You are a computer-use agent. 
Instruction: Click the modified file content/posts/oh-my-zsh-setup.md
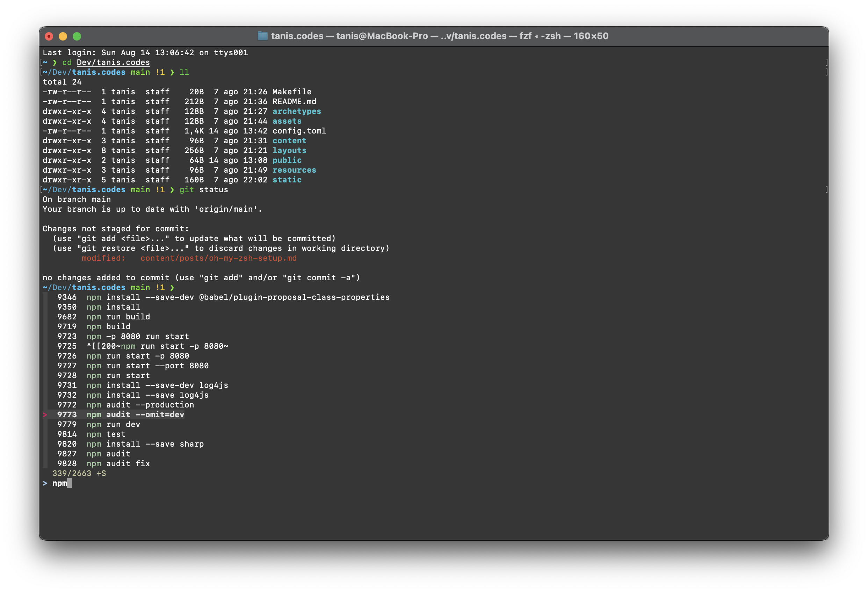pyautogui.click(x=218, y=258)
